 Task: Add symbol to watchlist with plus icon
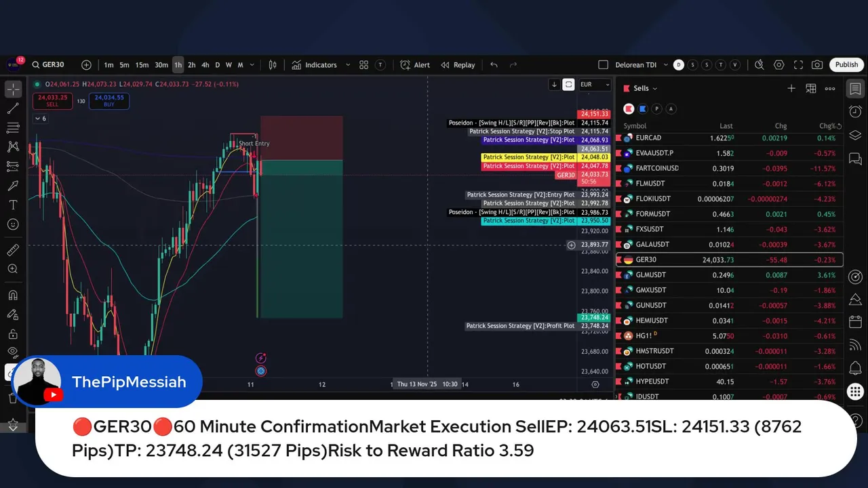791,88
